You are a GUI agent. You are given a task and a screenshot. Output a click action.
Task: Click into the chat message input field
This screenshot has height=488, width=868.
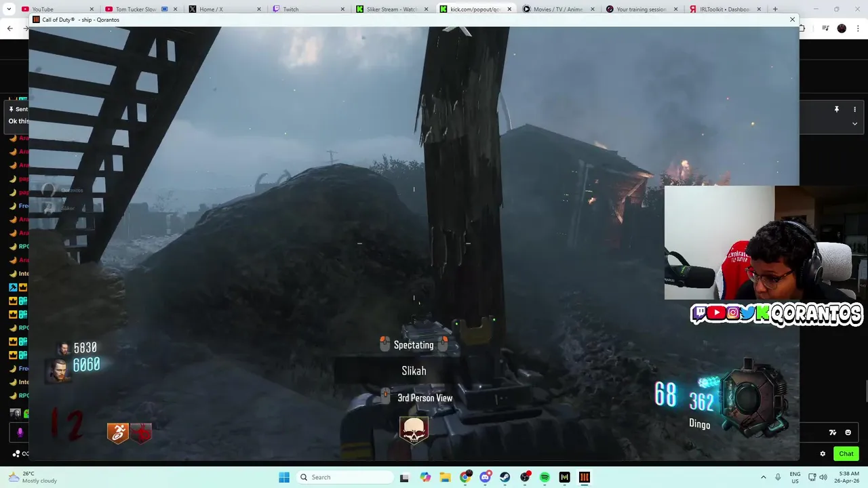pyautogui.click(x=814, y=432)
